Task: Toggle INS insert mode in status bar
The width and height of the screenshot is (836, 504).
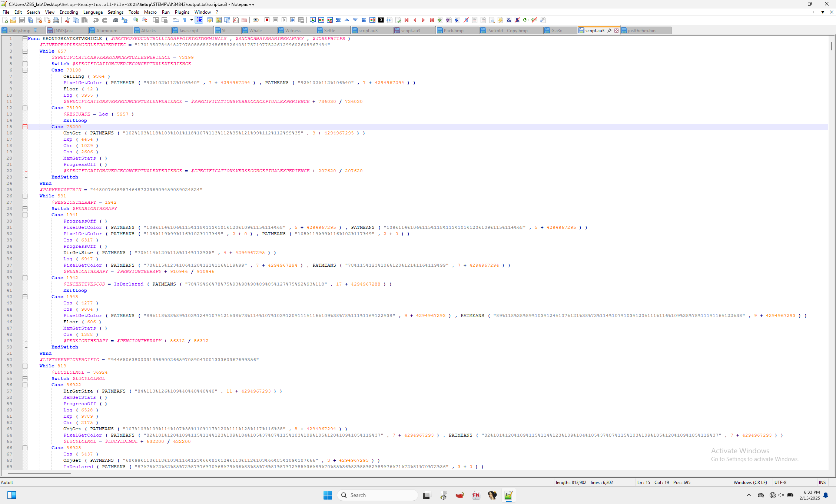Action: (x=822, y=483)
